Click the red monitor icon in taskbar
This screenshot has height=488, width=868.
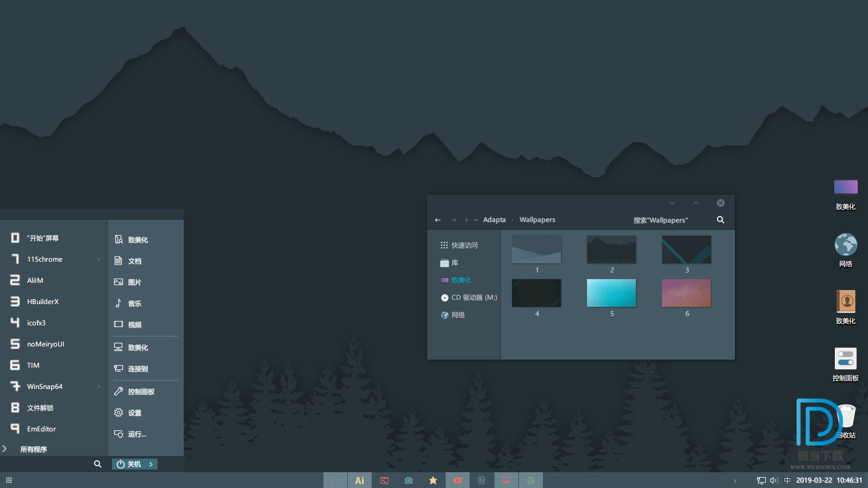point(507,480)
